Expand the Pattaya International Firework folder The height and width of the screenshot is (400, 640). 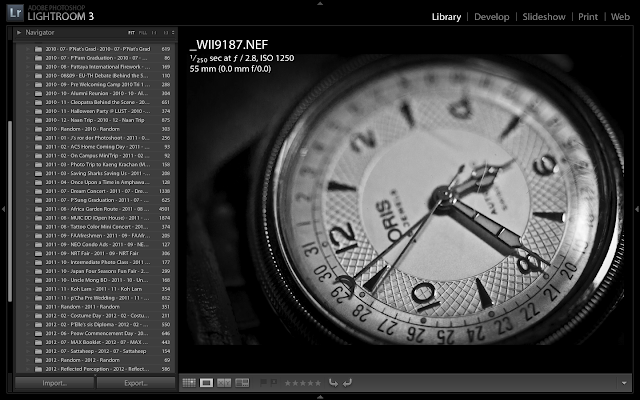[28, 67]
